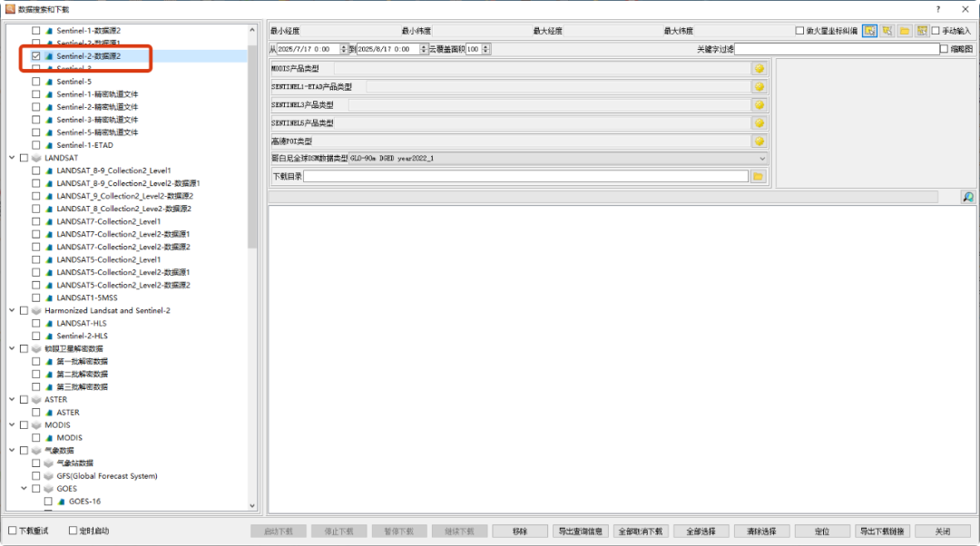This screenshot has height=546, width=980.
Task: Select 第二批解密数据 row
Action: coord(82,375)
